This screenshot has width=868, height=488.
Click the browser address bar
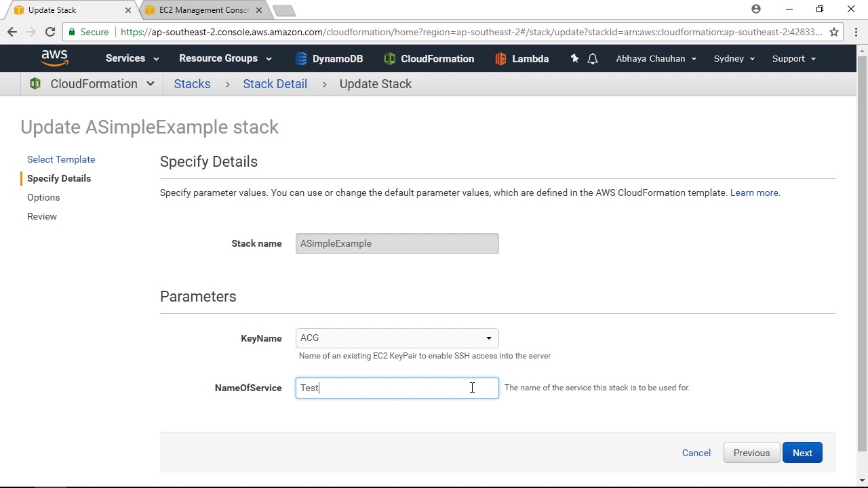(x=471, y=32)
